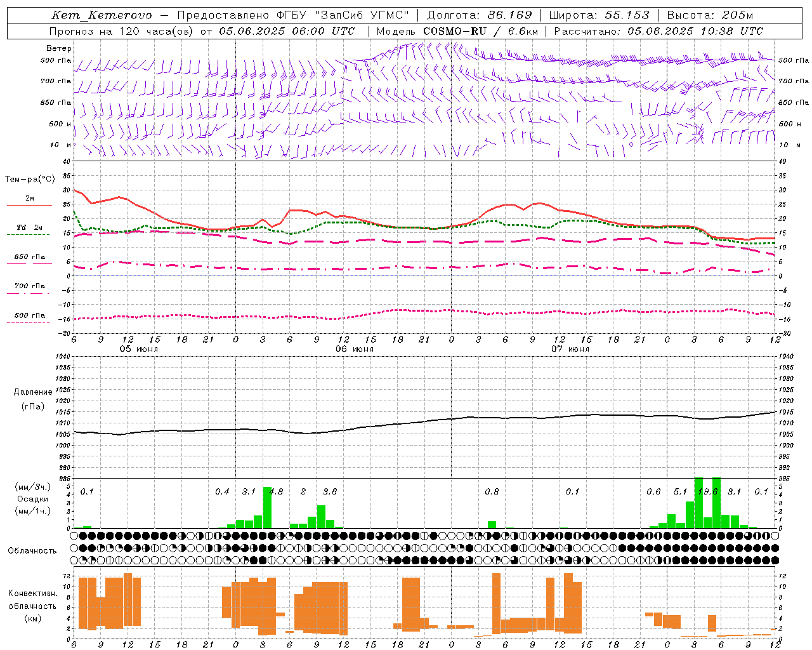Click the Рассчитано: 05.06.2025 10:38 UTC text
The height and width of the screenshot is (650, 812).
tap(658, 31)
